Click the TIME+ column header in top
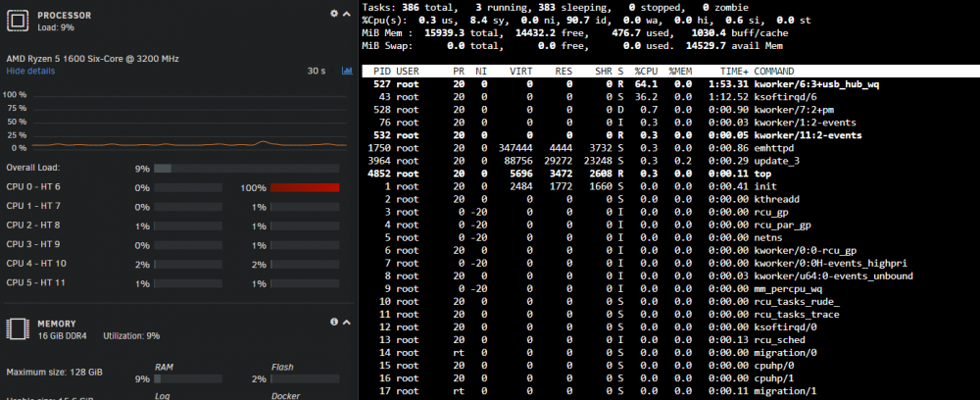980x400 pixels. [x=734, y=72]
